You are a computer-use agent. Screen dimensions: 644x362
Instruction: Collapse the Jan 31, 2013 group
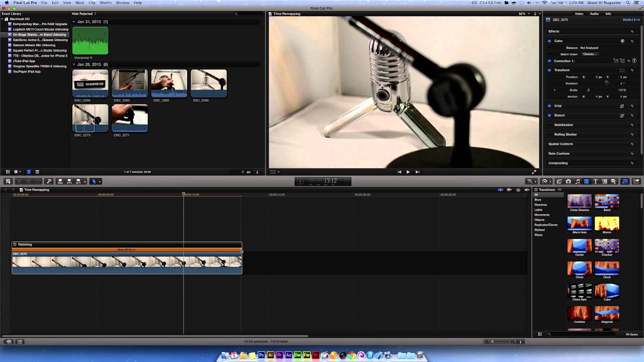(74, 22)
